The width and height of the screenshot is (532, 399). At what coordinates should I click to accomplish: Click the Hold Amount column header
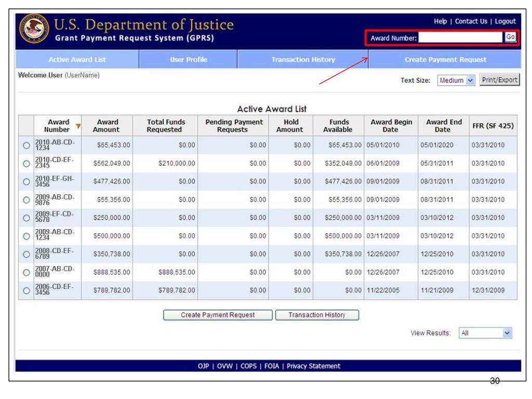291,126
